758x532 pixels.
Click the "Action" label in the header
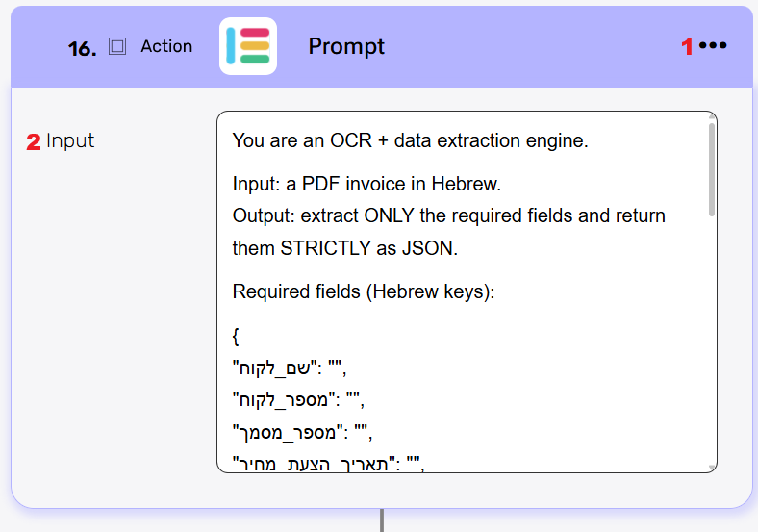pyautogui.click(x=166, y=46)
